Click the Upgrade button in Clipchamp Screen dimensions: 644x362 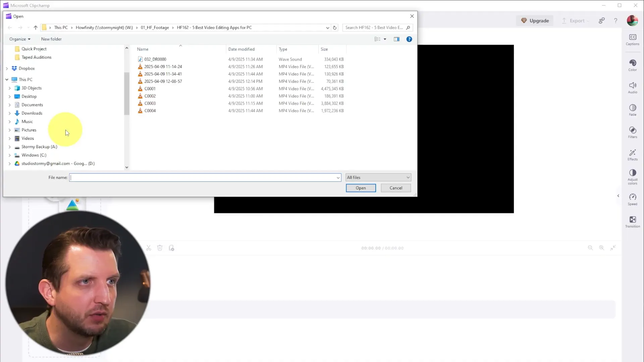[535, 21]
